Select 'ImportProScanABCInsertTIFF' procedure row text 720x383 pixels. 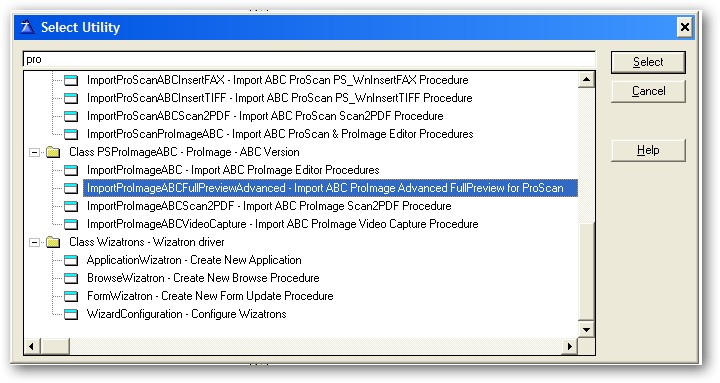pyautogui.click(x=279, y=98)
